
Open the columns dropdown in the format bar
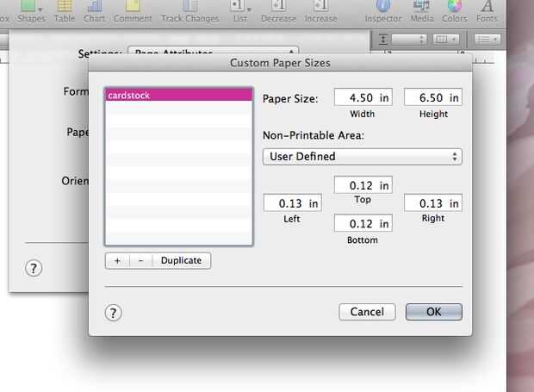point(446,40)
